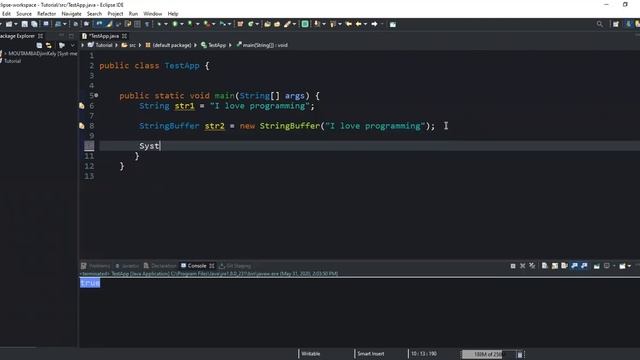
Task: Click the Open Task folder icon
Action: (277, 24)
